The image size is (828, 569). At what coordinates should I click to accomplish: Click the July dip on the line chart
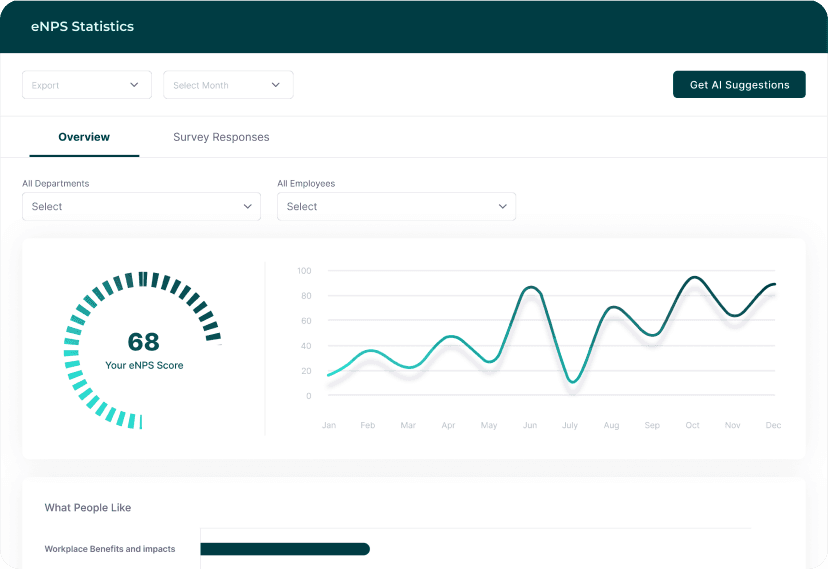(x=571, y=381)
